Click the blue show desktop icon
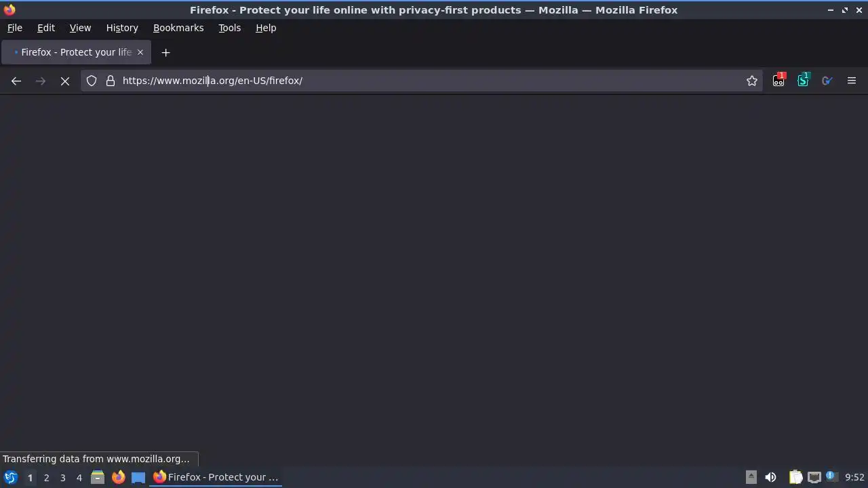This screenshot has height=488, width=868. 138,477
